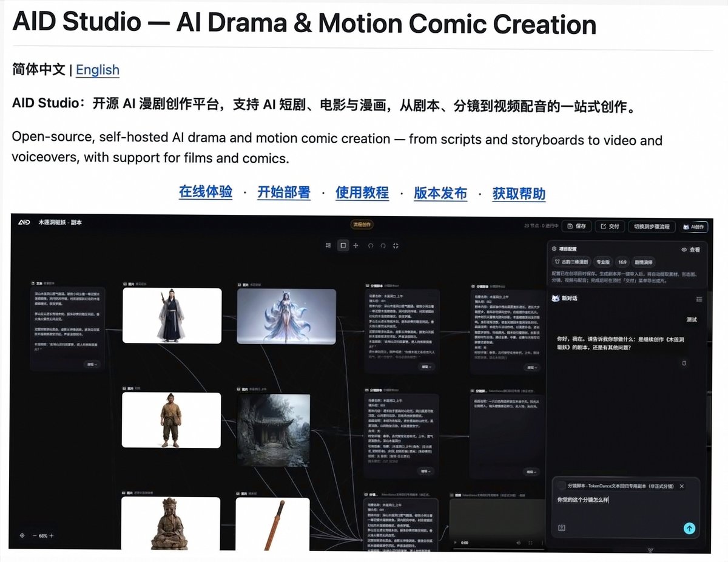This screenshot has width=728, height=562.
Task: Click the fit-to-screen icon in canvas toolbar
Action: 396,245
